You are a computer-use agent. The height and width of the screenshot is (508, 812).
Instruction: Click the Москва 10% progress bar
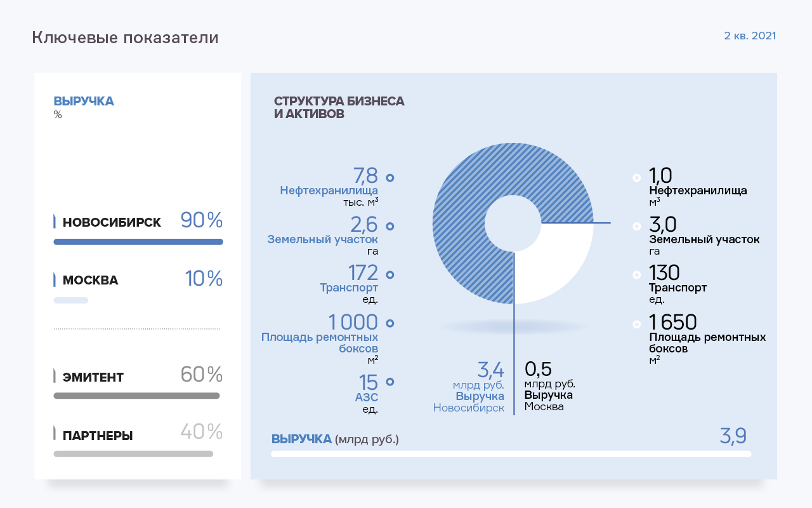click(71, 300)
